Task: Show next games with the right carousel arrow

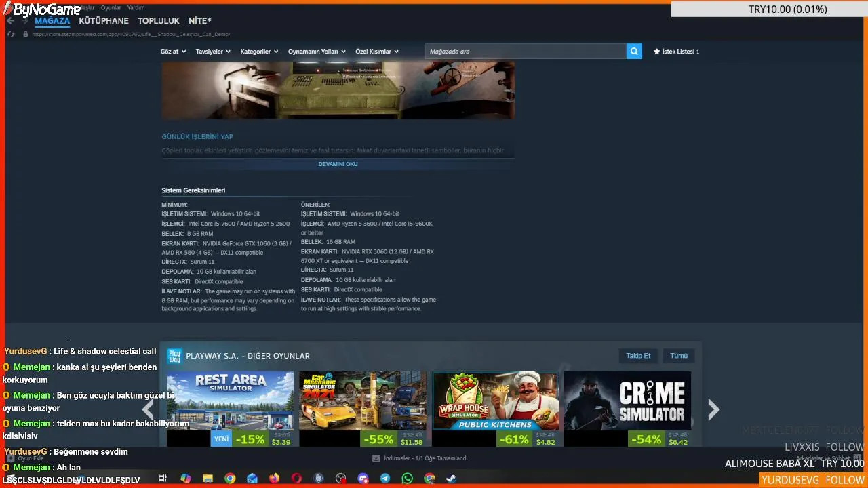Action: (713, 409)
